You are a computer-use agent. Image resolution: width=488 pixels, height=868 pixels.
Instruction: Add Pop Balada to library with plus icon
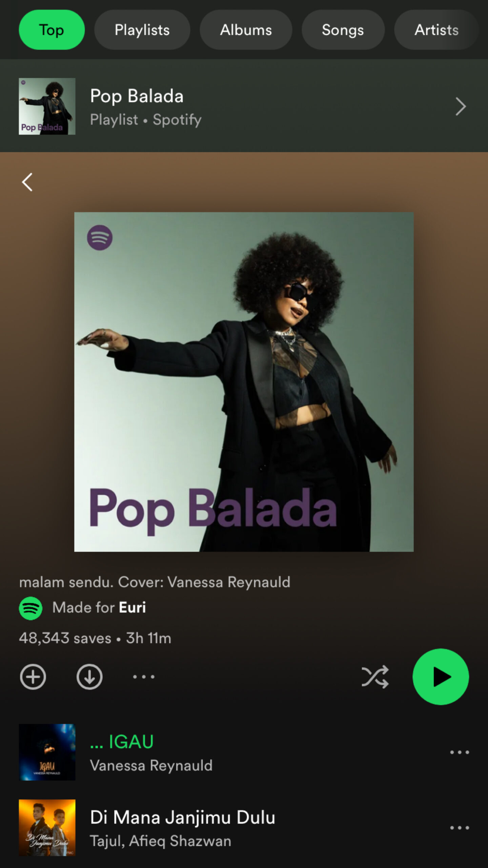pos(33,677)
